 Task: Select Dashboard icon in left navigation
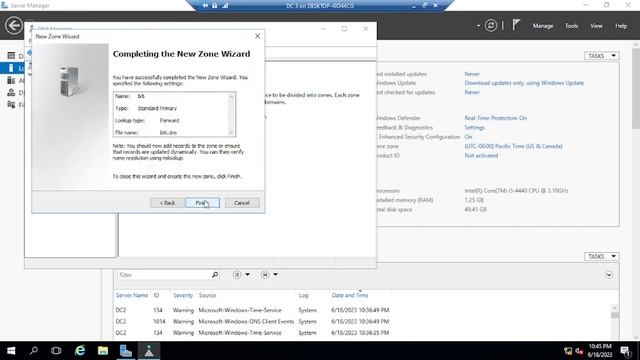tap(11, 56)
